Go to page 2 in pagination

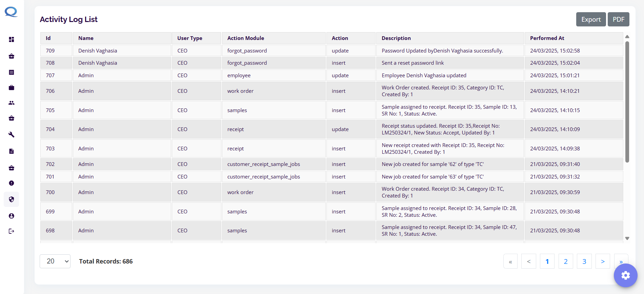[565, 261]
